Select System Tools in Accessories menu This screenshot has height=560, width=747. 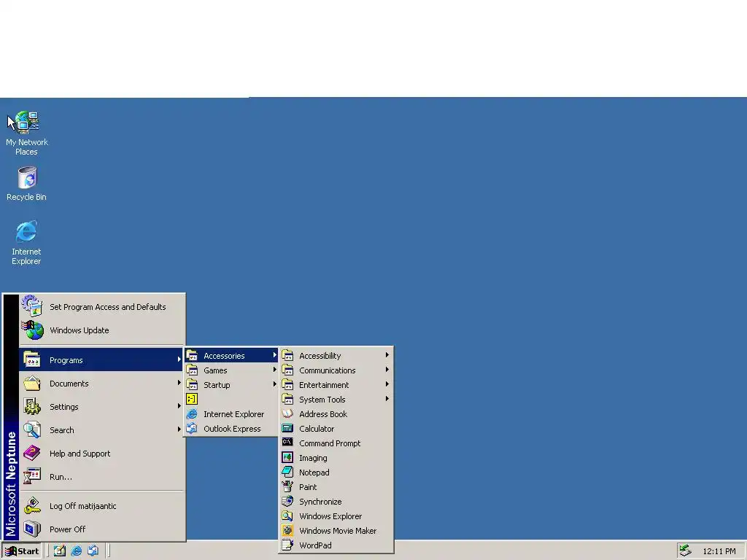336,399
